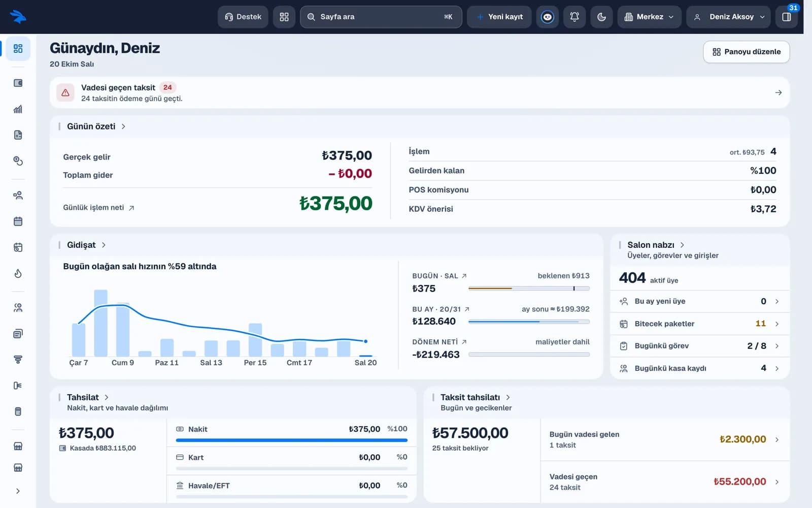The height and width of the screenshot is (508, 812).
Task: Open the plain calendar sidebar icon
Action: tap(18, 221)
